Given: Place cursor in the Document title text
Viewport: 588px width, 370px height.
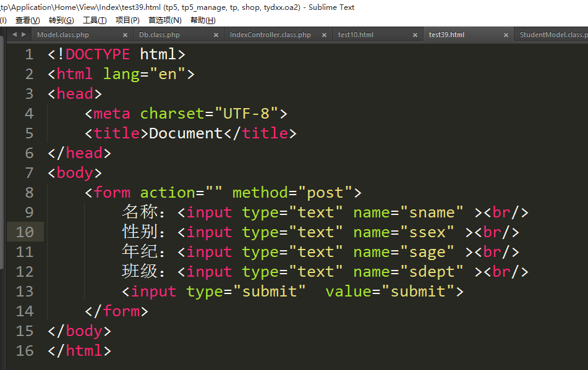Looking at the screenshot, I should point(186,133).
